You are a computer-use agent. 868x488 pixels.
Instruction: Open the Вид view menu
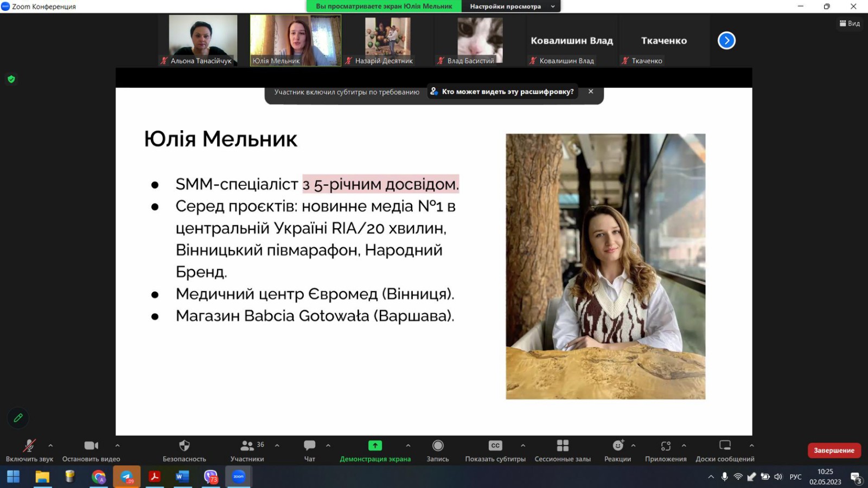(x=850, y=23)
